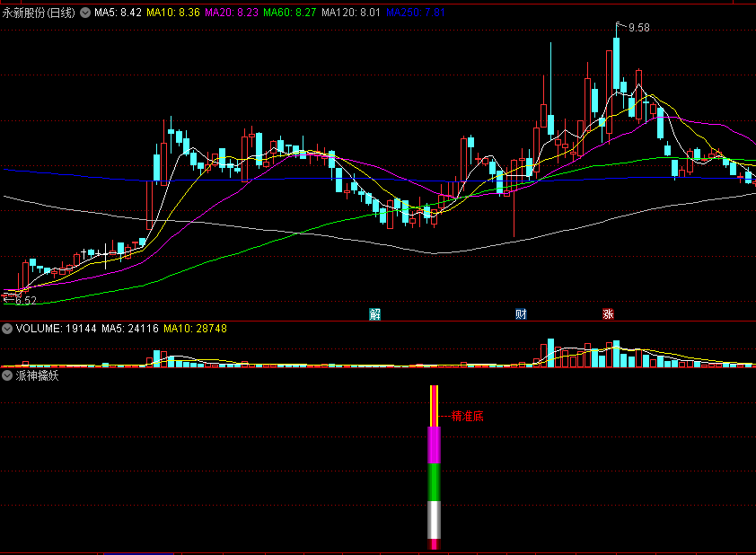Click the green segment of signal bar
756x555 pixels.
coord(434,482)
